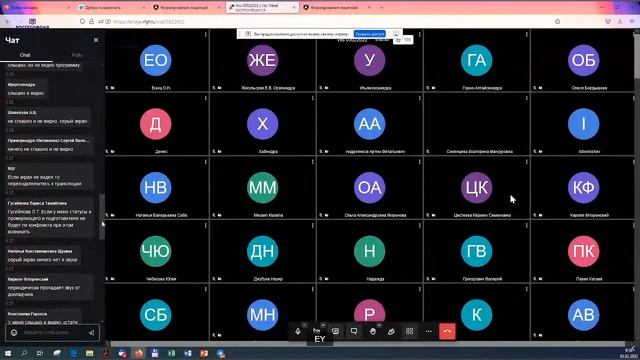Viewport: 640px width, 360px height.
Task: Minimize the screen sharing notification bar
Action: (x=396, y=34)
